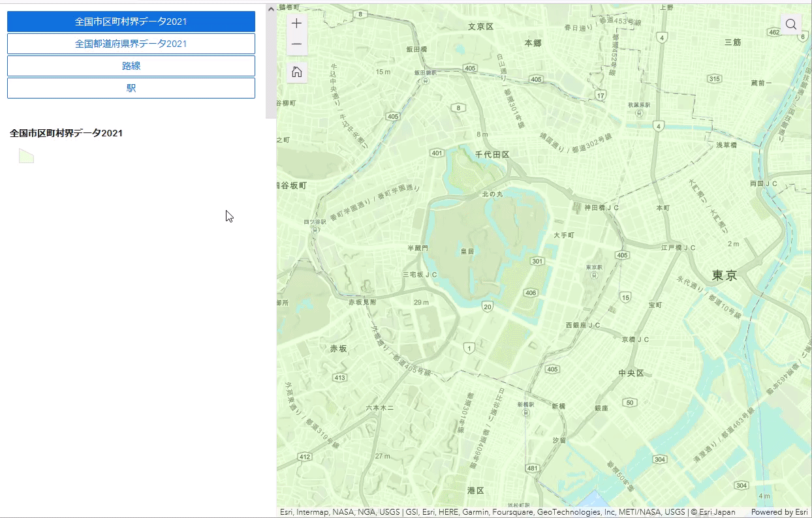Click the 東京駅 station marker
The height and width of the screenshot is (518, 812).
(x=594, y=274)
